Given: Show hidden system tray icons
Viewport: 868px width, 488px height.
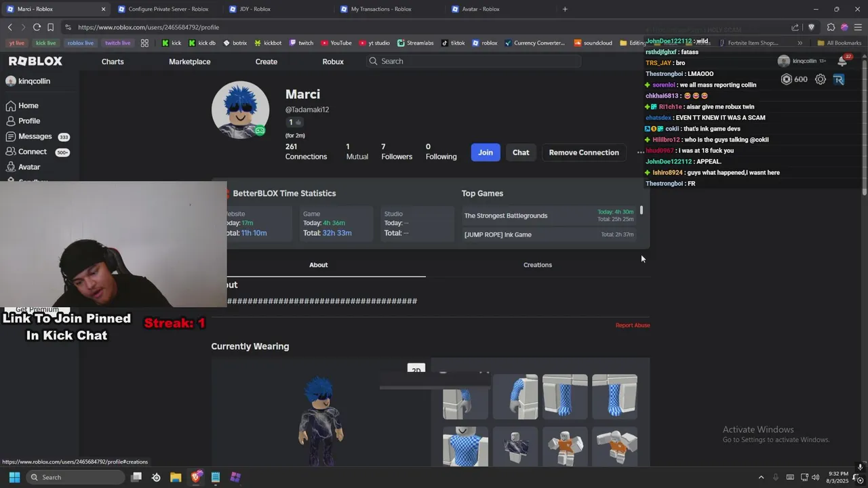Looking at the screenshot, I should pyautogui.click(x=761, y=477).
